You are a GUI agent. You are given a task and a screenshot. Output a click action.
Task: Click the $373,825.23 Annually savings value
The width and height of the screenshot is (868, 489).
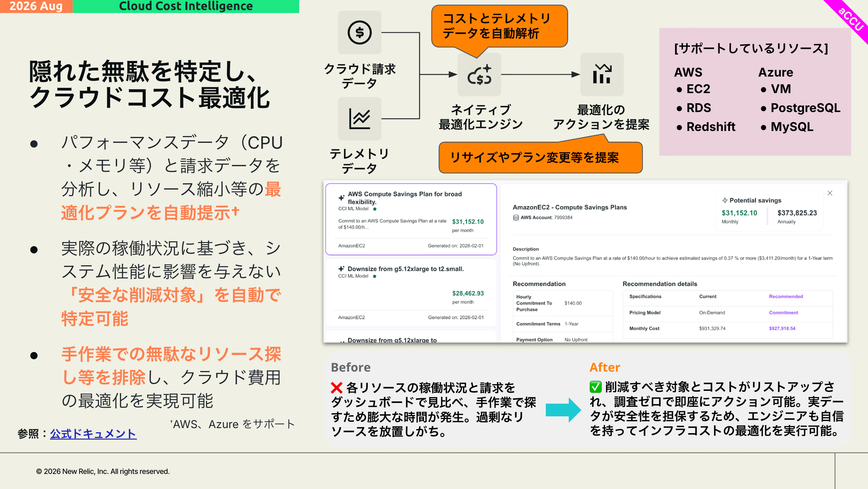[797, 213]
